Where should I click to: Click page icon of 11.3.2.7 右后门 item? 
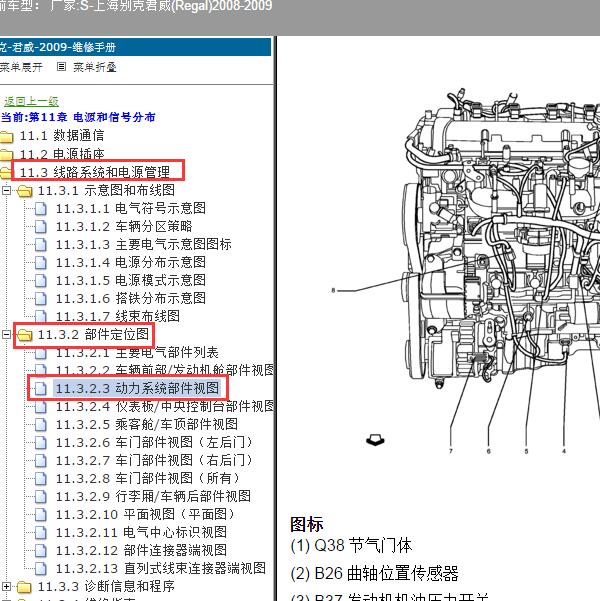[41, 461]
